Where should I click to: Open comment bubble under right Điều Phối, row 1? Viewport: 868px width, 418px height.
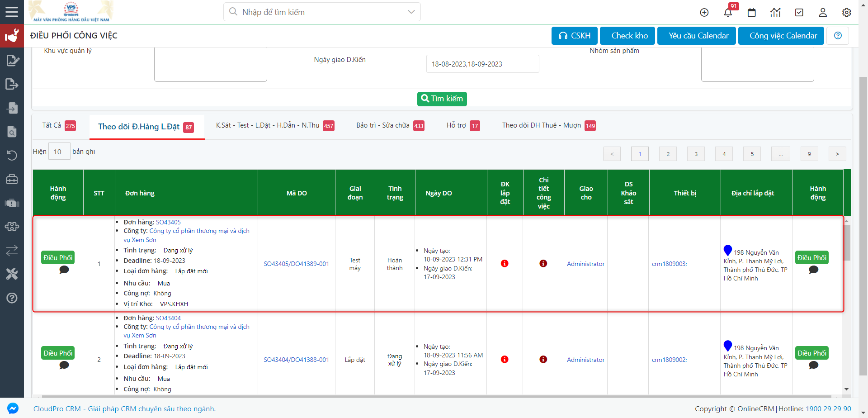coord(814,270)
